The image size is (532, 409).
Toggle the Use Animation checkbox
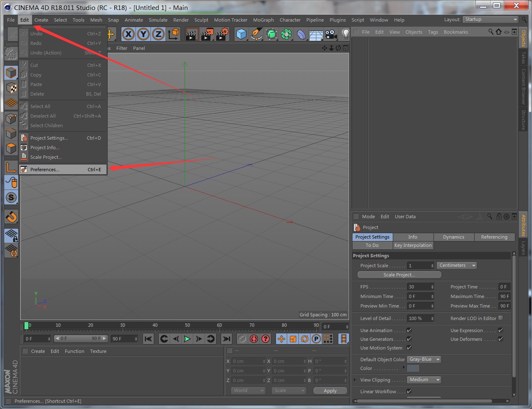click(x=409, y=330)
